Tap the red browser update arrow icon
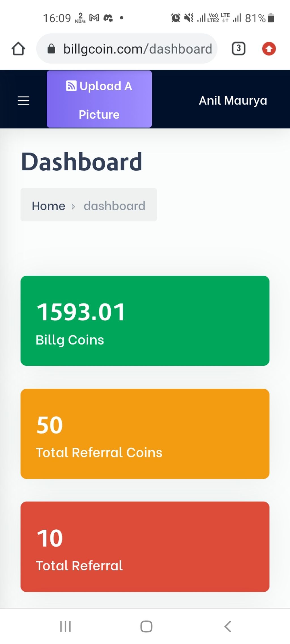The width and height of the screenshot is (290, 644). coord(269,49)
